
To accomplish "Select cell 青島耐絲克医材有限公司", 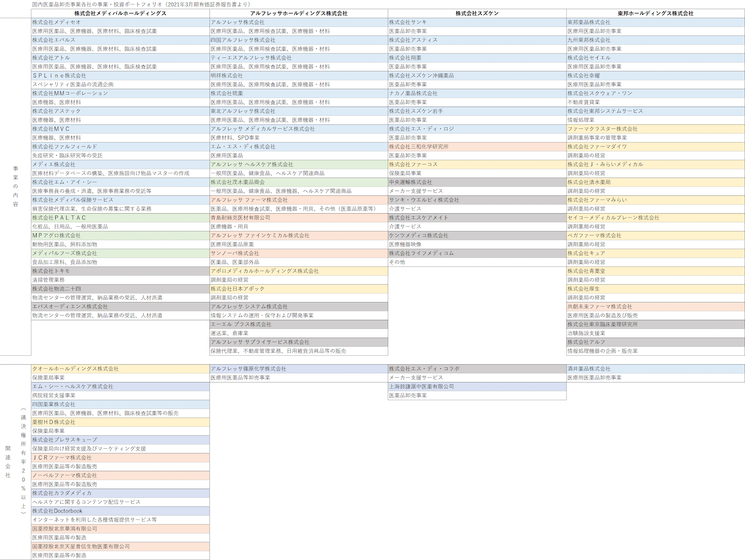I will (299, 218).
